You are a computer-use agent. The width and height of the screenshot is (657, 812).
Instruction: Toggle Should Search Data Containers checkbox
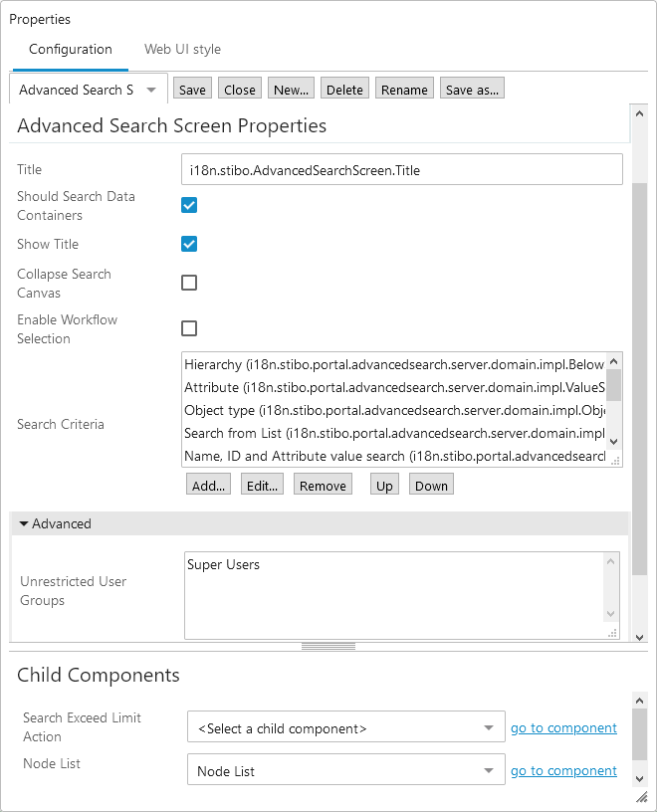coord(189,205)
